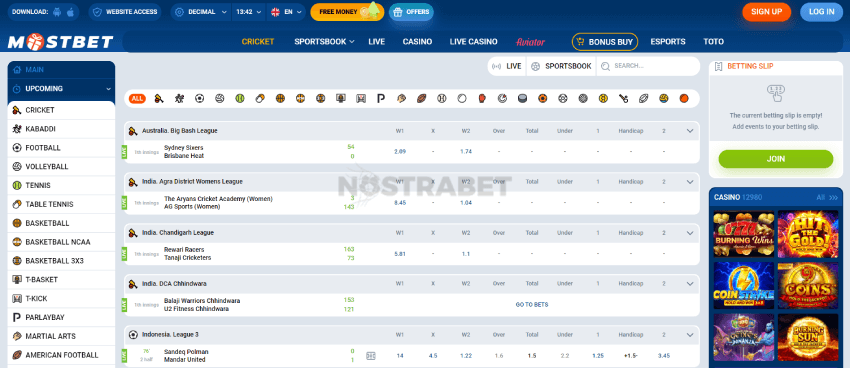Viewport: 850px width, 368px height.
Task: Open the Live Casino navigation tab
Action: (473, 42)
